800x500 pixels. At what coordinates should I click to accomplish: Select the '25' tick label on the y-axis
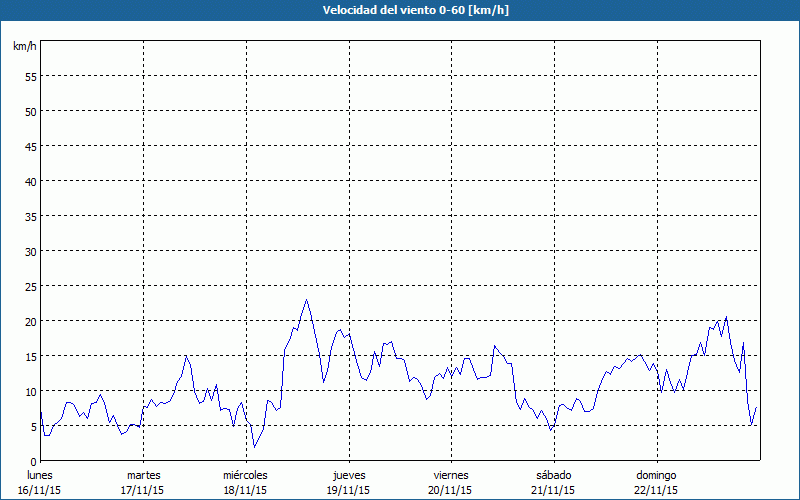coord(30,286)
